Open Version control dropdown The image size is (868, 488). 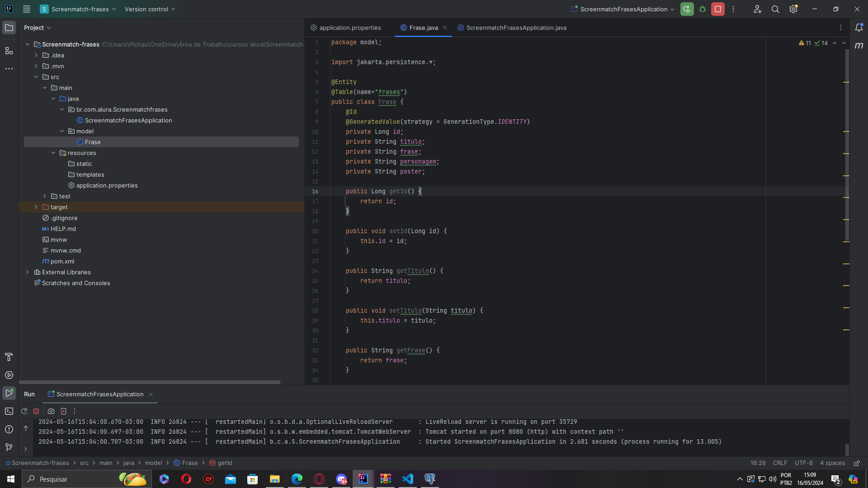click(150, 9)
